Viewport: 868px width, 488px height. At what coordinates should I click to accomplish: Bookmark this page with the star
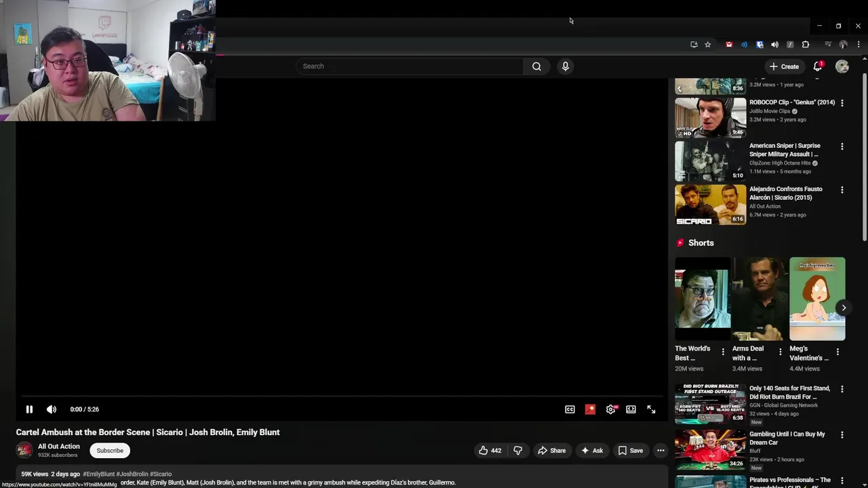click(x=707, y=45)
